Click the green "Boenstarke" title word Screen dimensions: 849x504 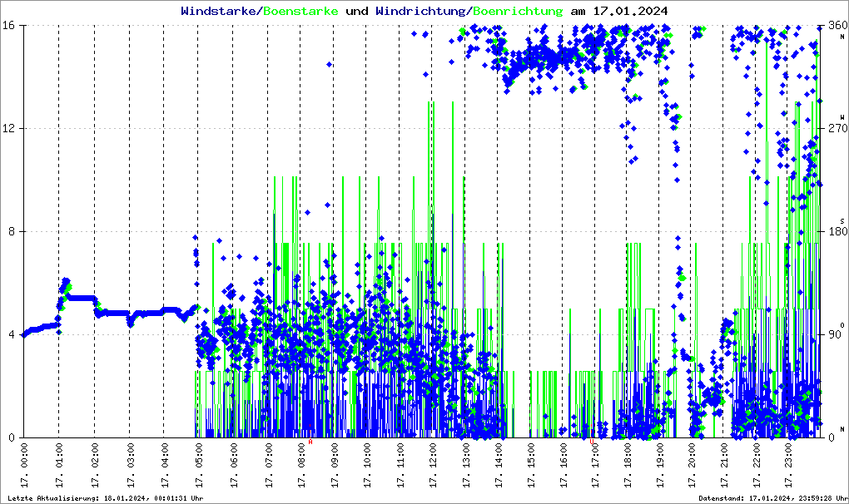[x=300, y=11]
